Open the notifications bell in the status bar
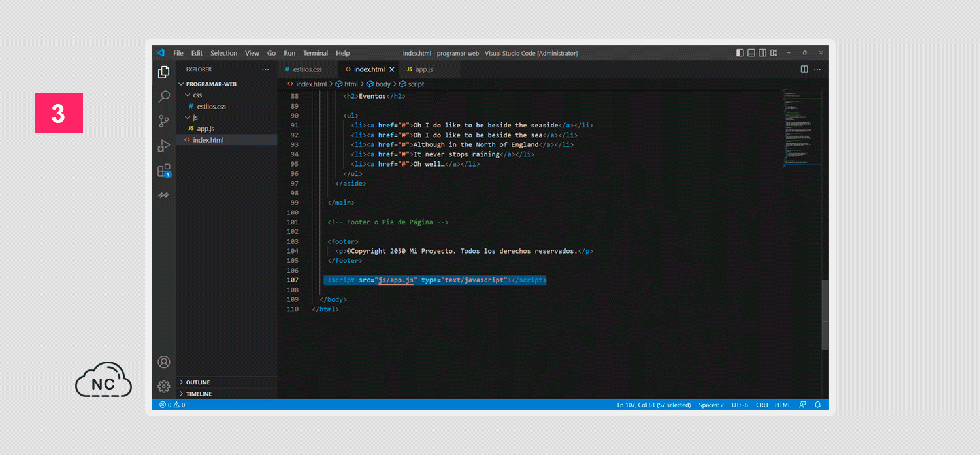980x455 pixels. [817, 405]
